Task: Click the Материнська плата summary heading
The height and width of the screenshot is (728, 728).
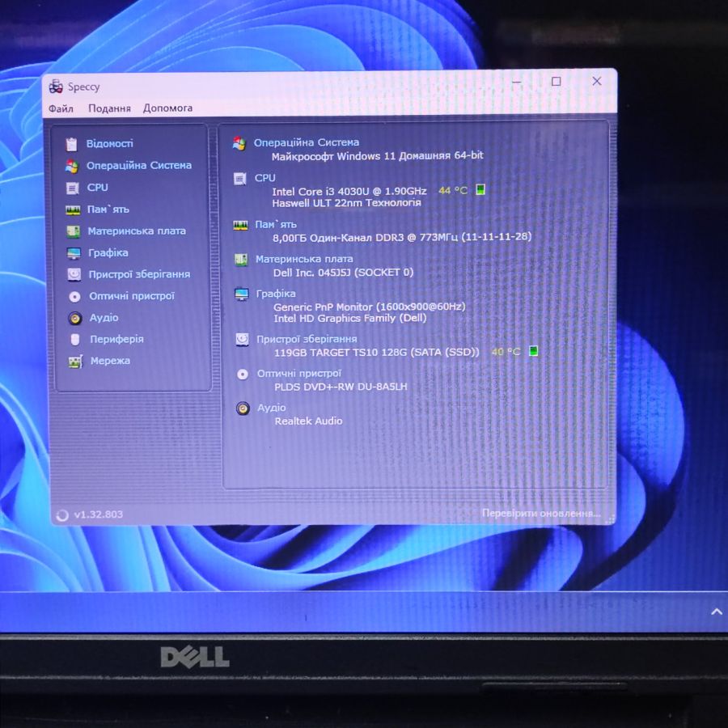Action: click(x=304, y=259)
